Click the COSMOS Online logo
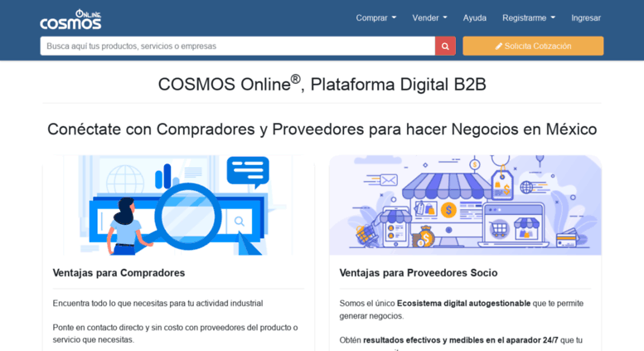Viewport: 644px width, 351px height. coord(70,19)
